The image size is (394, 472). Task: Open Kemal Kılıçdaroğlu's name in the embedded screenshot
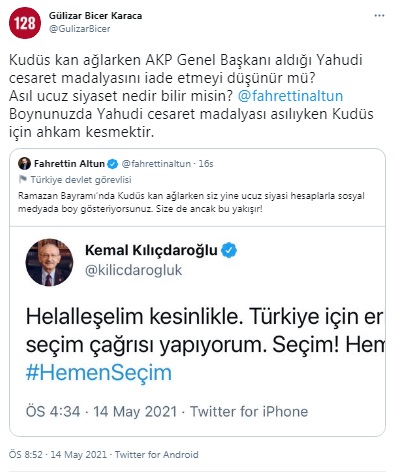coord(151,250)
